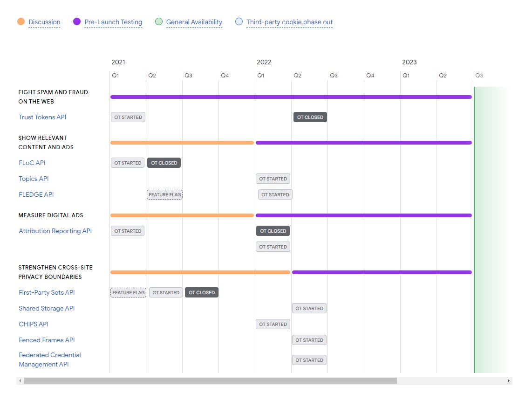The height and width of the screenshot is (401, 532).
Task: Click the horizontal scrollbar left arrow
Action: [20, 380]
